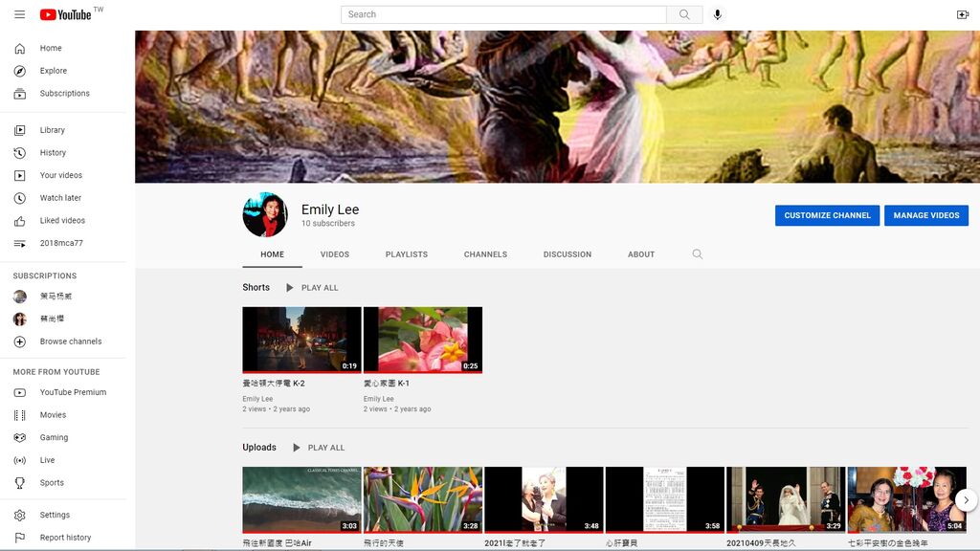Play all Shorts videos
Image resolution: width=980 pixels, height=551 pixels.
pos(312,288)
